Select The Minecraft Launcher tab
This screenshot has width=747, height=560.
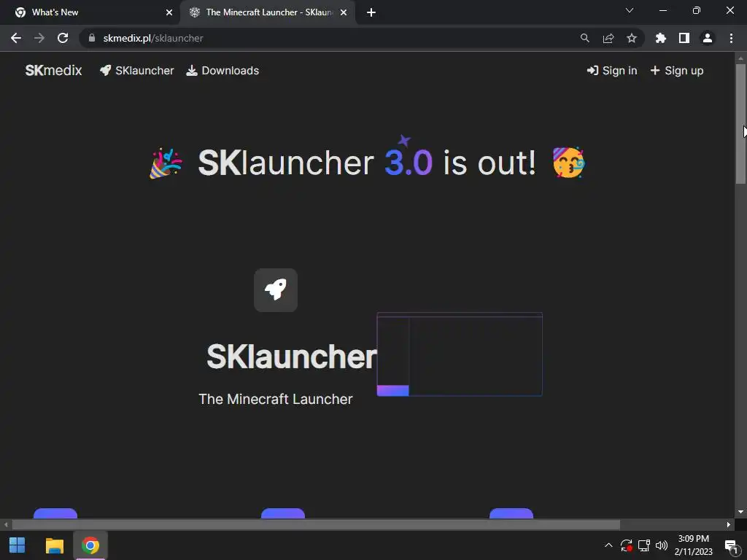[x=267, y=12]
